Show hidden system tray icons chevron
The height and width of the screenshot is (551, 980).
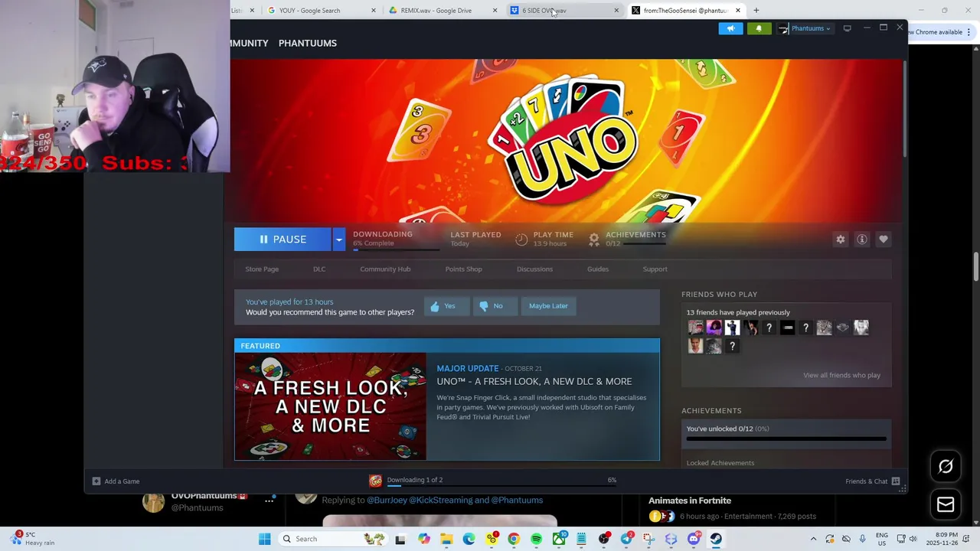pyautogui.click(x=813, y=539)
